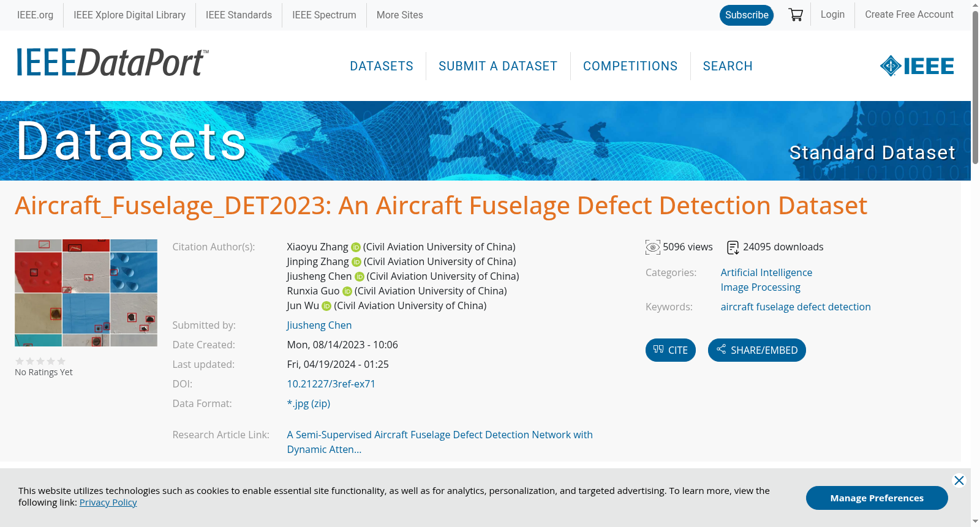The width and height of the screenshot is (980, 527).
Task: Open the Privacy Policy link
Action: tap(108, 503)
